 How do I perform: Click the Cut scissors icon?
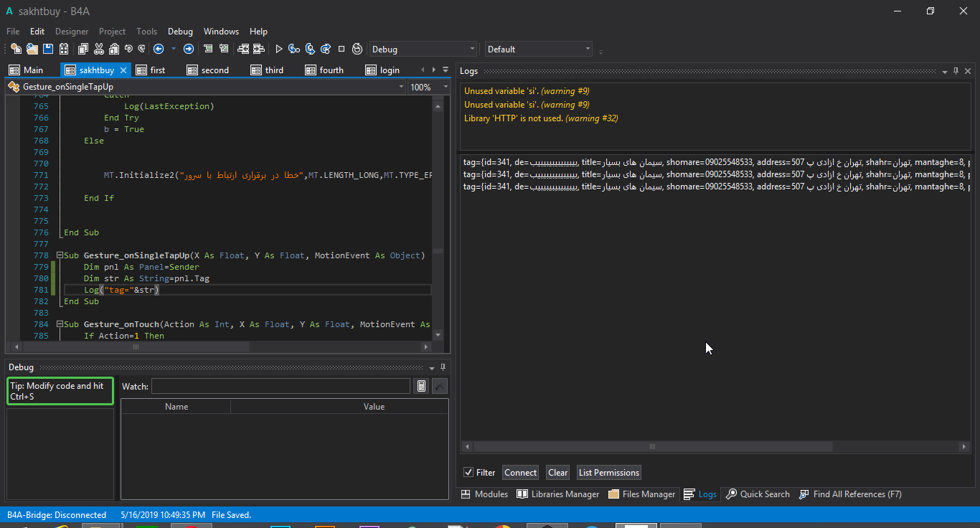[x=98, y=49]
